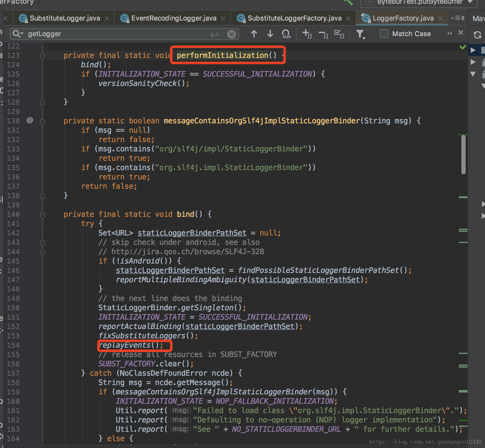Enable the Match Case checkbox
485x448 pixels.
click(x=384, y=34)
